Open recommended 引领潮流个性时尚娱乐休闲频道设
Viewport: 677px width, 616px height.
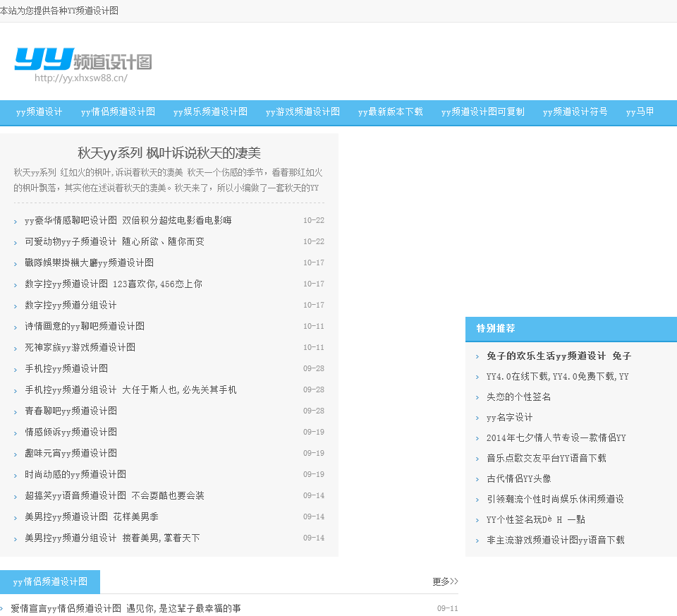click(x=555, y=499)
